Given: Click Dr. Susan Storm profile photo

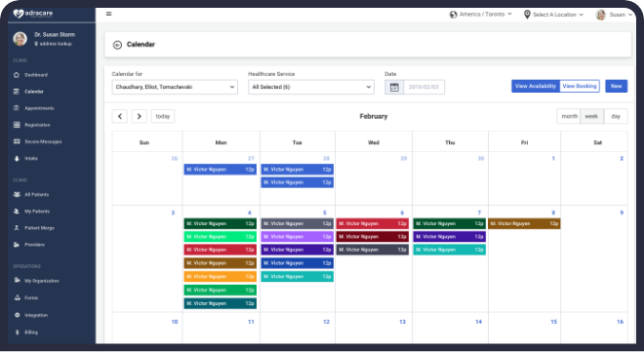Looking at the screenshot, I should click(20, 39).
